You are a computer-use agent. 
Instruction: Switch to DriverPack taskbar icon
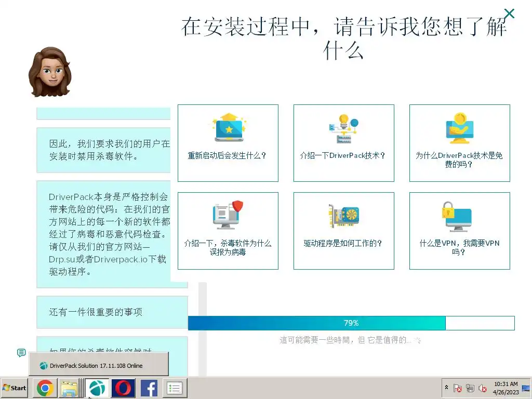pos(97,388)
